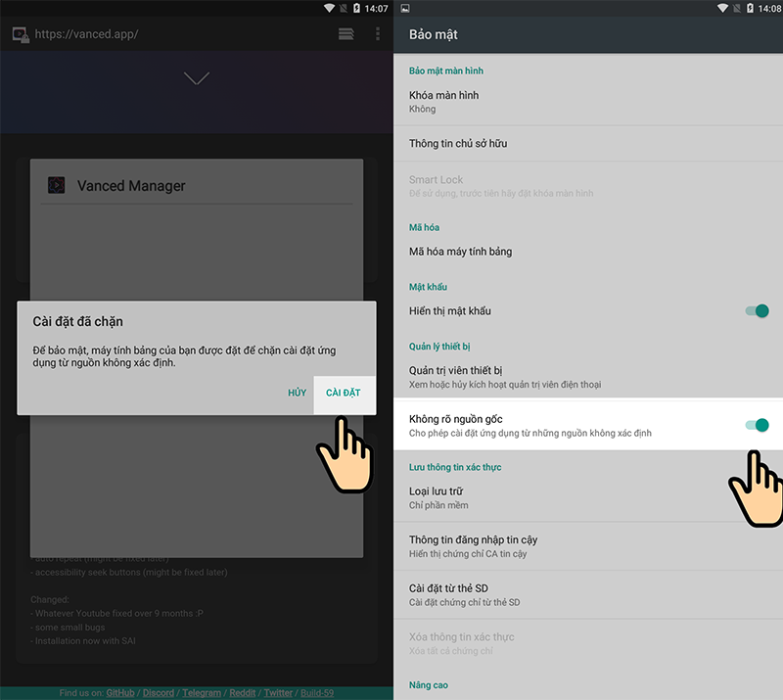The image size is (783, 700).
Task: Toggle the Không rõ nguồn gốc switch
Action: click(x=757, y=425)
